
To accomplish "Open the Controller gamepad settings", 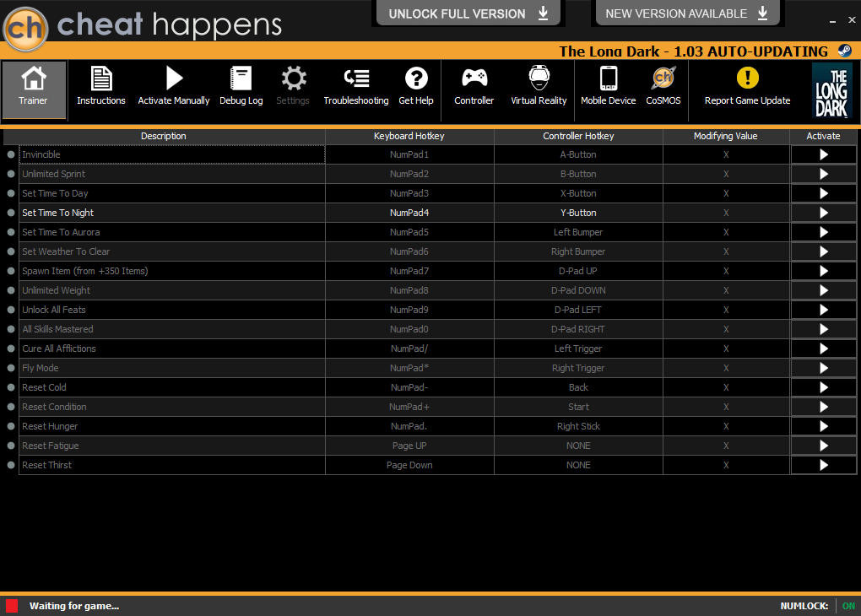I will 474,86.
